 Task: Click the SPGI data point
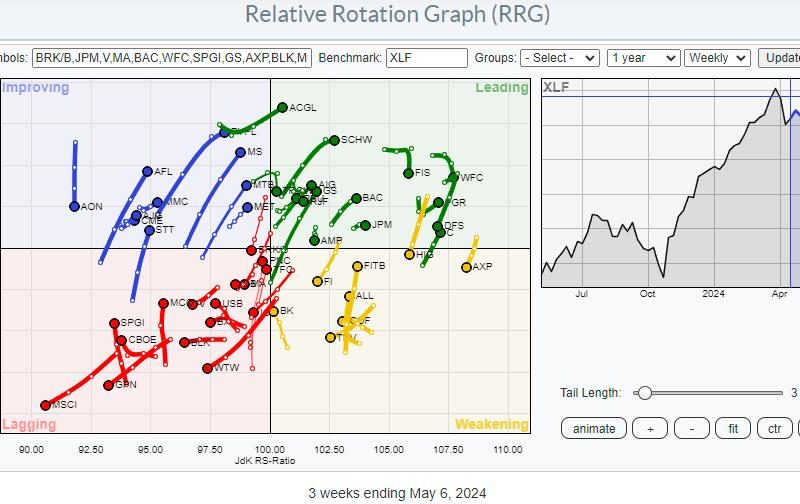click(114, 323)
